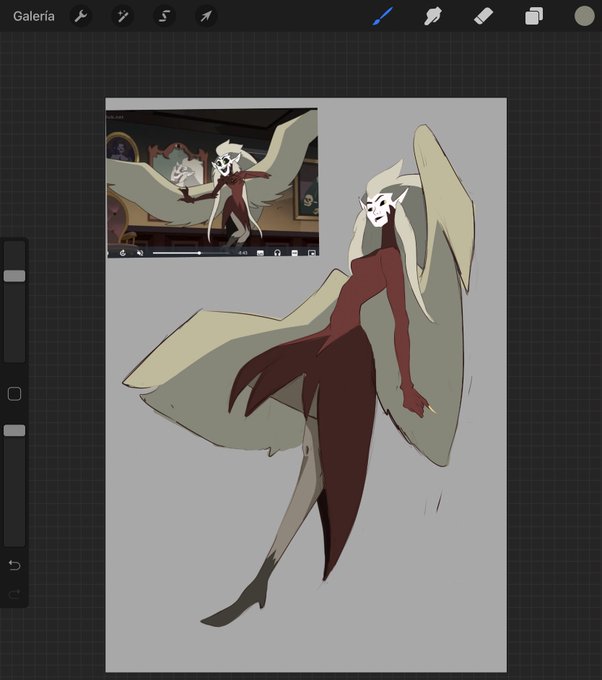Select the Eraser tool
The height and width of the screenshot is (680, 602).
[x=483, y=16]
